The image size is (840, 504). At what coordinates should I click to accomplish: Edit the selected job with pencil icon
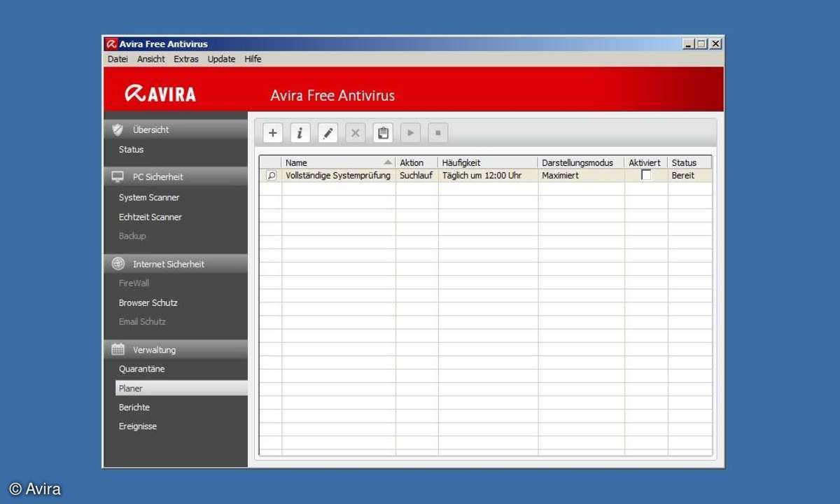click(328, 133)
